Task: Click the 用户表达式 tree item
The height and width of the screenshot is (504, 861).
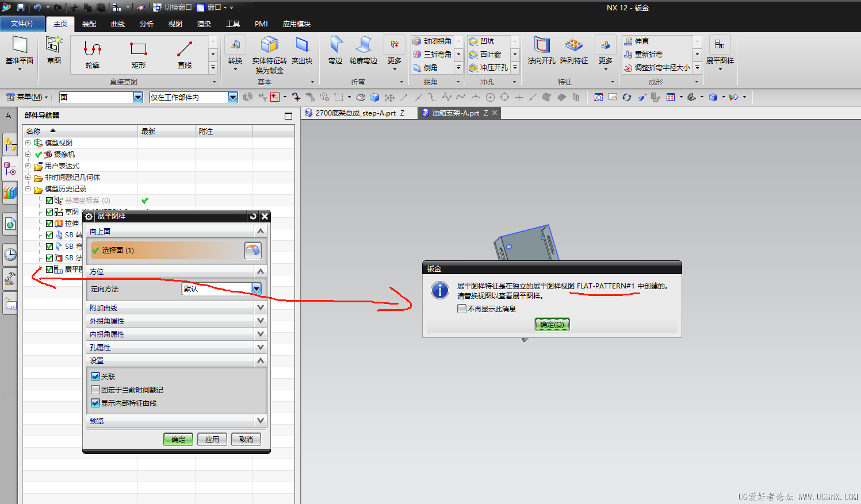Action: [62, 166]
